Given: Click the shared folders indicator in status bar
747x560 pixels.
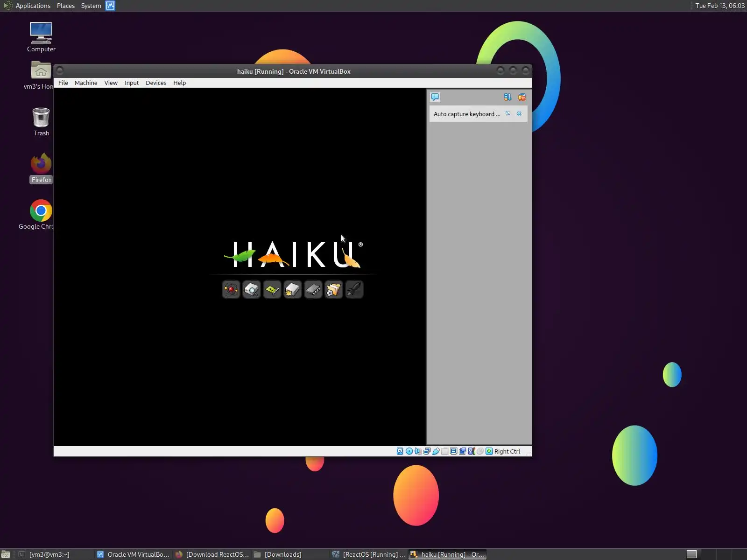Looking at the screenshot, I should [444, 451].
